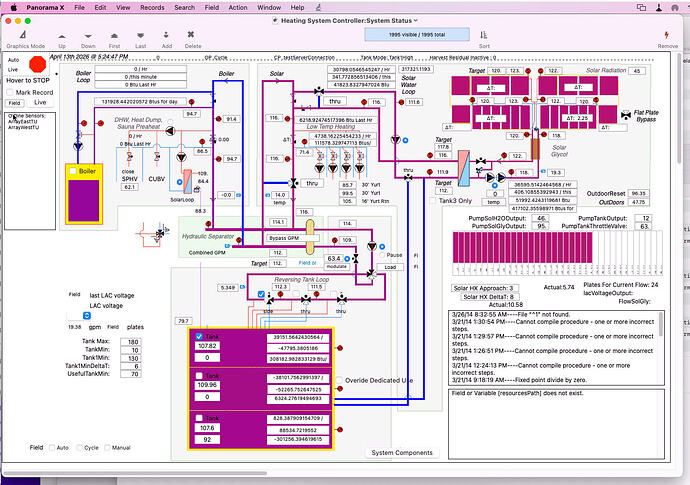690x485 pixels.
Task: Click the red stop sign icon
Action: (x=37, y=64)
